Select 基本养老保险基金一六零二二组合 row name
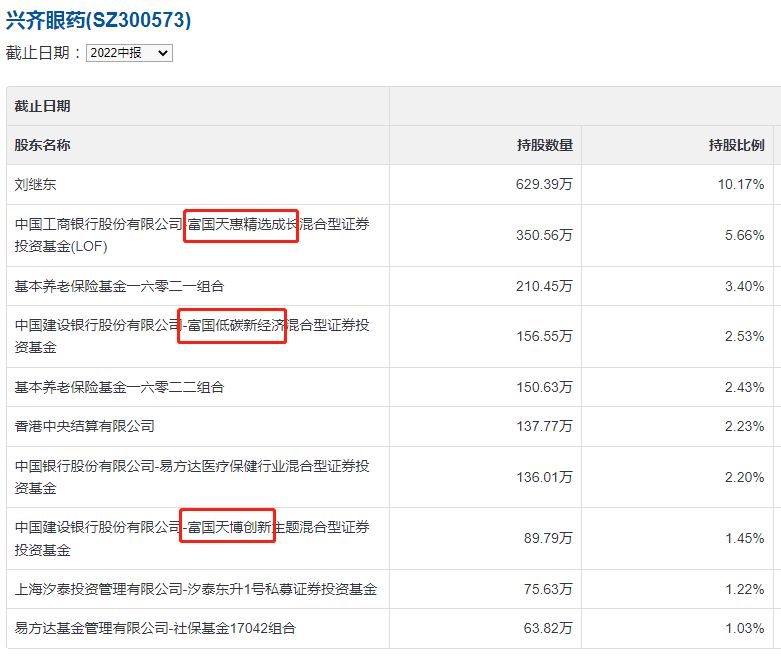The width and height of the screenshot is (781, 660). [120, 387]
